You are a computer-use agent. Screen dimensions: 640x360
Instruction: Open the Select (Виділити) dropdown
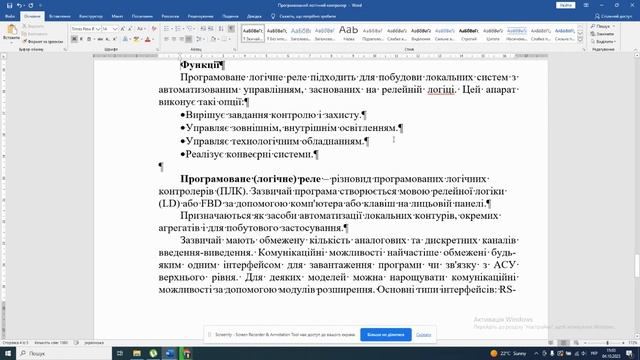click(603, 42)
